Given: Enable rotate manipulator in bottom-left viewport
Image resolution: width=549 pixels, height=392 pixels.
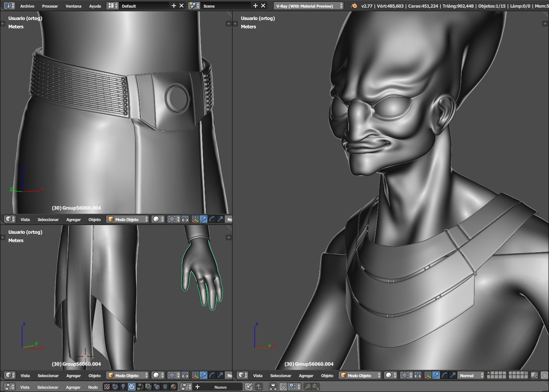Looking at the screenshot, I should point(212,375).
